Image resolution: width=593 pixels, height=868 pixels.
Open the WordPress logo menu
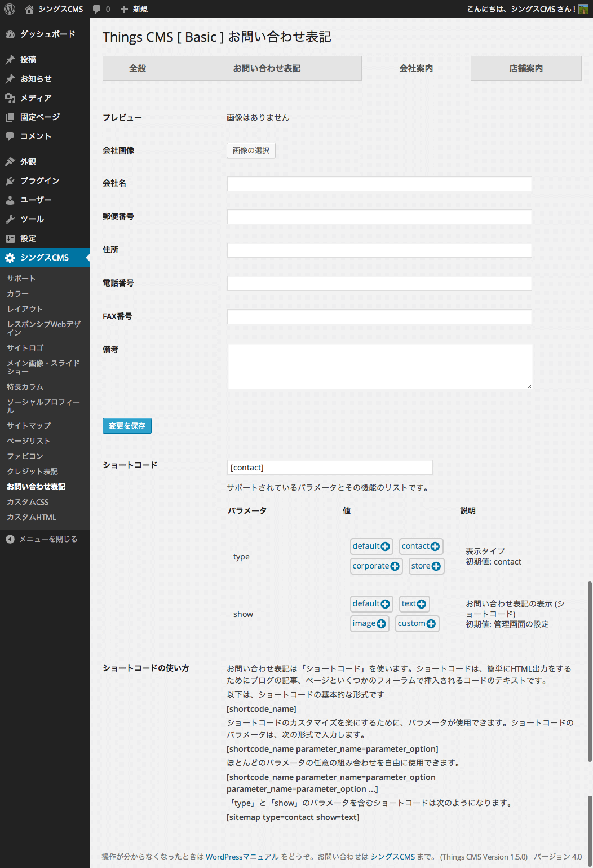pyautogui.click(x=10, y=9)
